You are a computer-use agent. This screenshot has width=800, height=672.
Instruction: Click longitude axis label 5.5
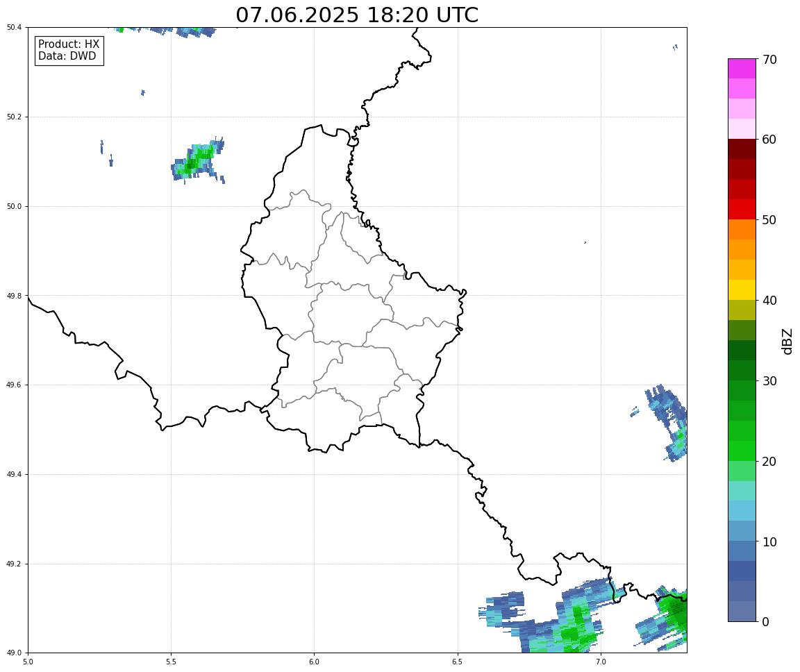point(171,662)
